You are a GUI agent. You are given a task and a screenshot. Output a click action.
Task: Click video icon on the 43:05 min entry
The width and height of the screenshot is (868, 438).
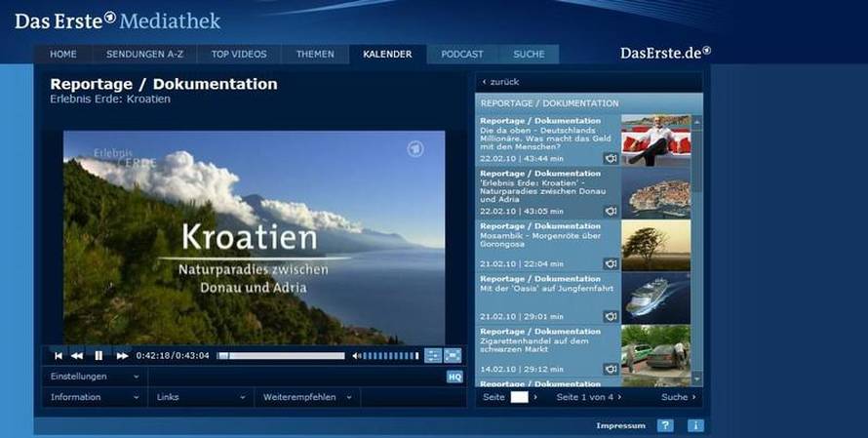611,211
